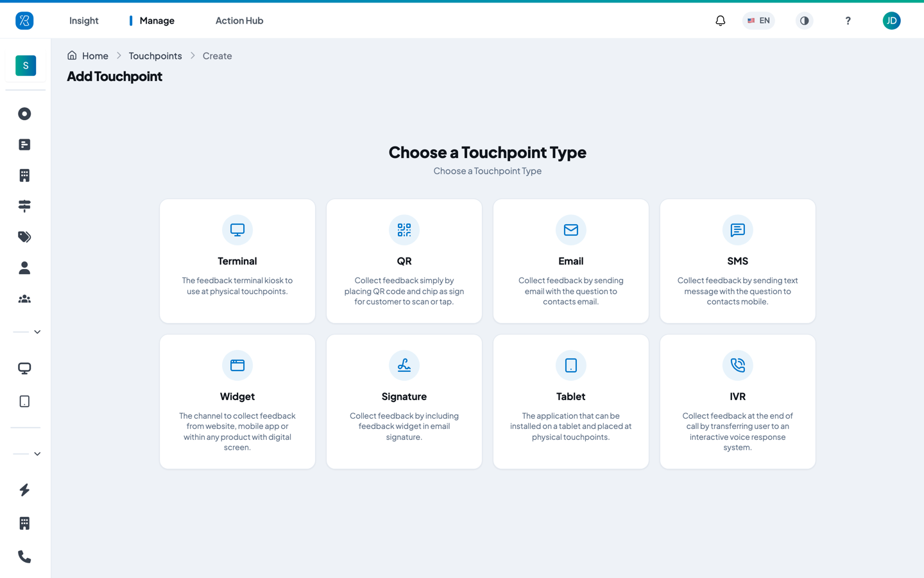Select the QR touchpoint card

click(404, 261)
